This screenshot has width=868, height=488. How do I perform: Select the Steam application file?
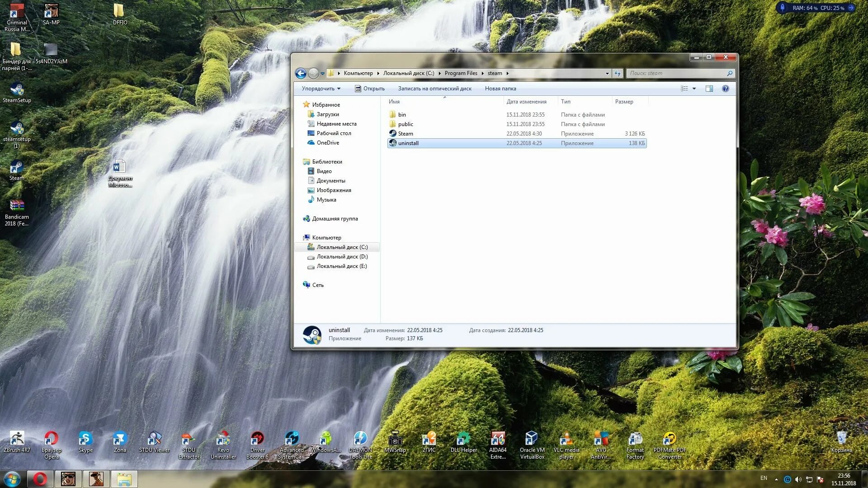(x=405, y=134)
